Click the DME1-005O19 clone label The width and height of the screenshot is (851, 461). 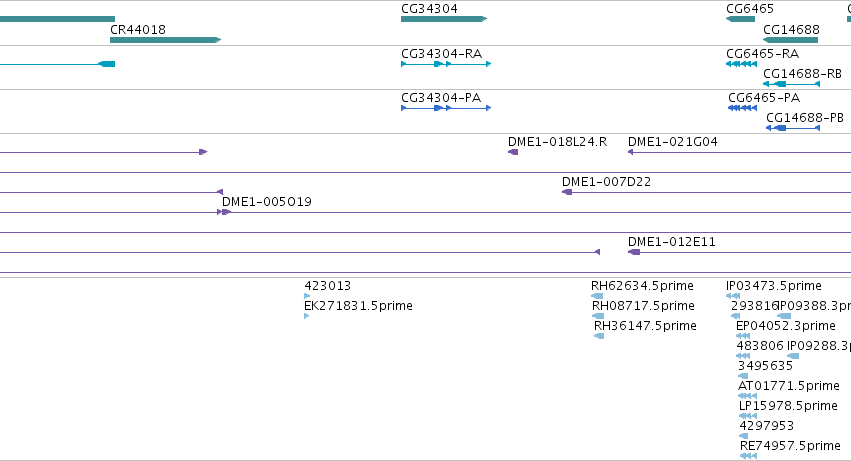(x=266, y=201)
